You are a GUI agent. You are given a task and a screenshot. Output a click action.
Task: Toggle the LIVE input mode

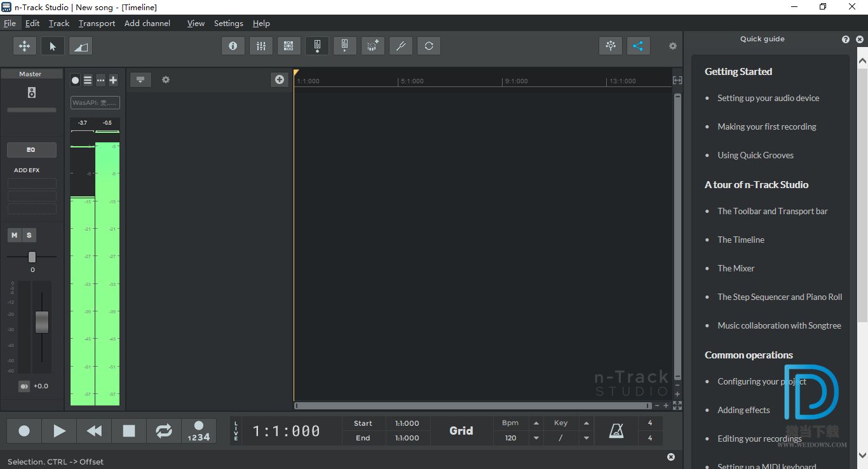(236, 431)
